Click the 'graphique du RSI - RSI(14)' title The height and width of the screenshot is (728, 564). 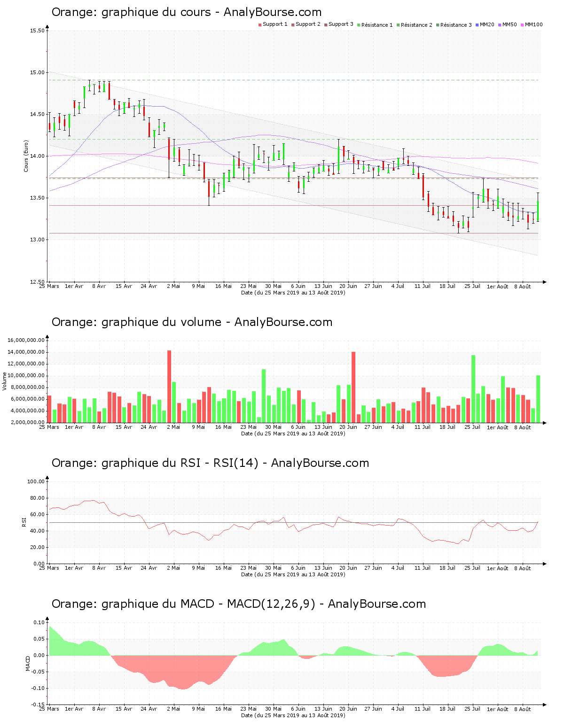click(x=180, y=463)
